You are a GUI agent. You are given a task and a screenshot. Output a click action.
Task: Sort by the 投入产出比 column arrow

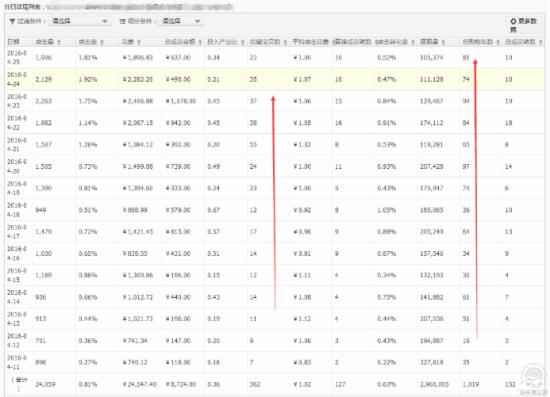click(x=243, y=42)
